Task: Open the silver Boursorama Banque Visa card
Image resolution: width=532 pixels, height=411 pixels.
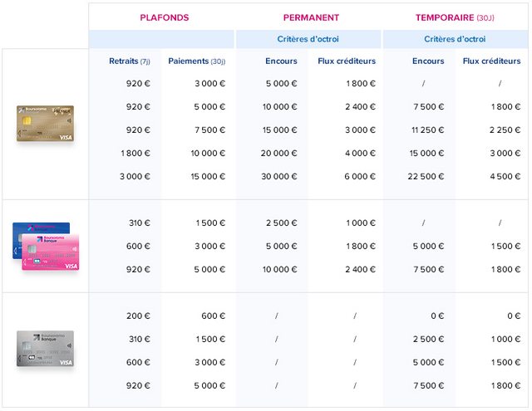Action: [x=45, y=349]
